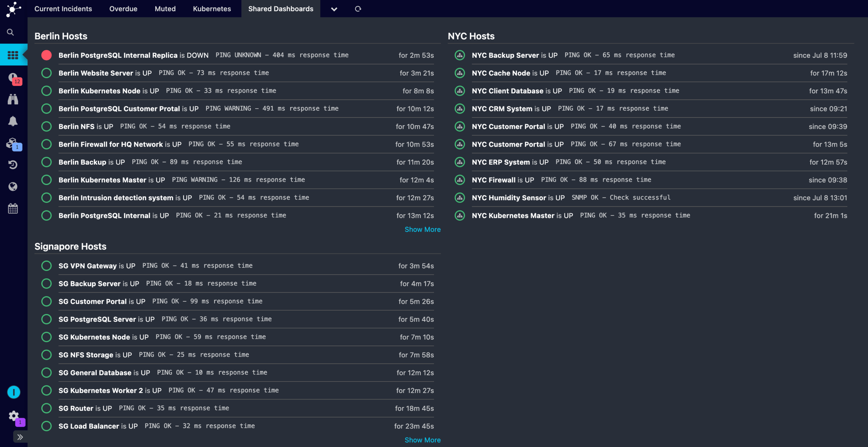Switch to the Overdue tab
The image size is (868, 447).
[123, 9]
